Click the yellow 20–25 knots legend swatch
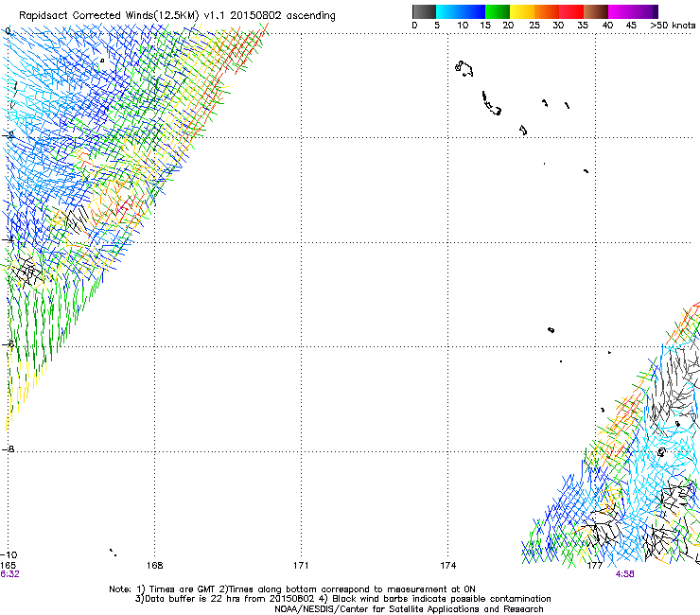Viewport: 700px width, 615px height. click(x=522, y=11)
